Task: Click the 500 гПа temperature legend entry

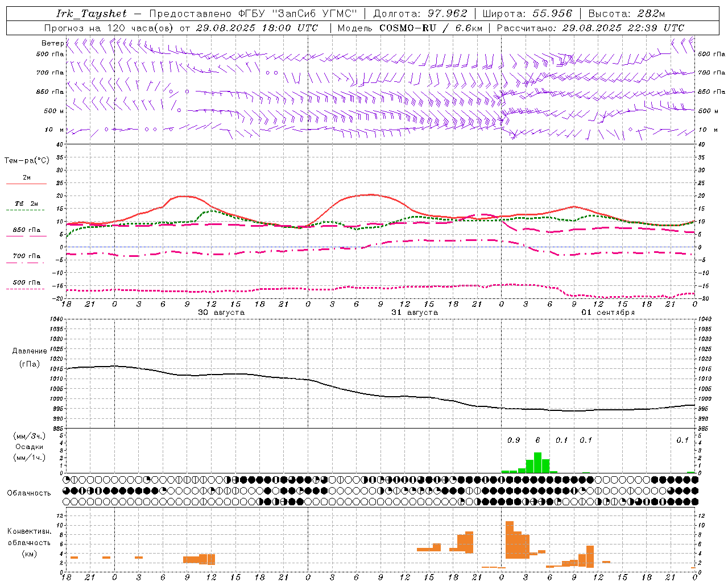Action: tap(26, 282)
